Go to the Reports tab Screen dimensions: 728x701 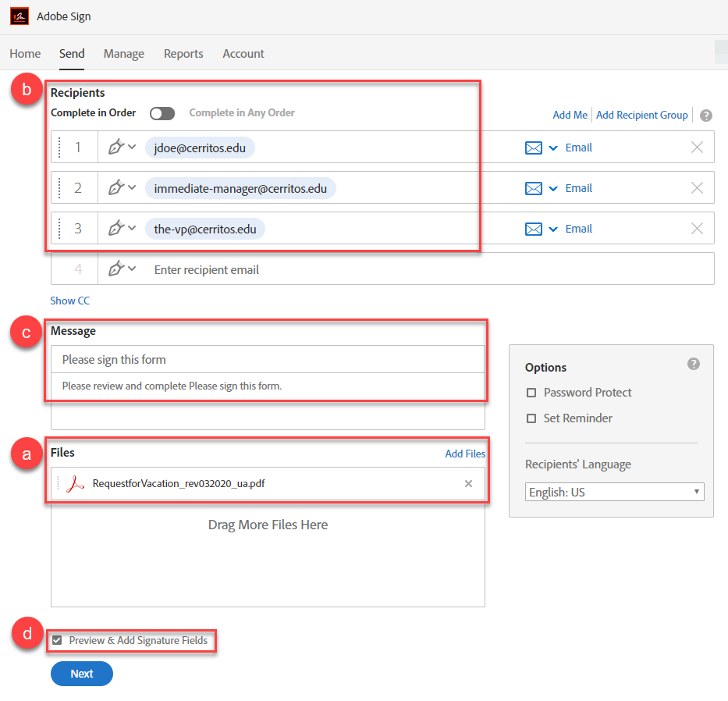183,54
